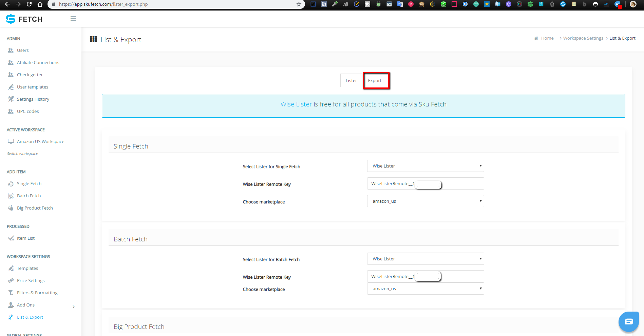644x336 pixels.
Task: Bookmark page with star icon
Action: [299, 4]
